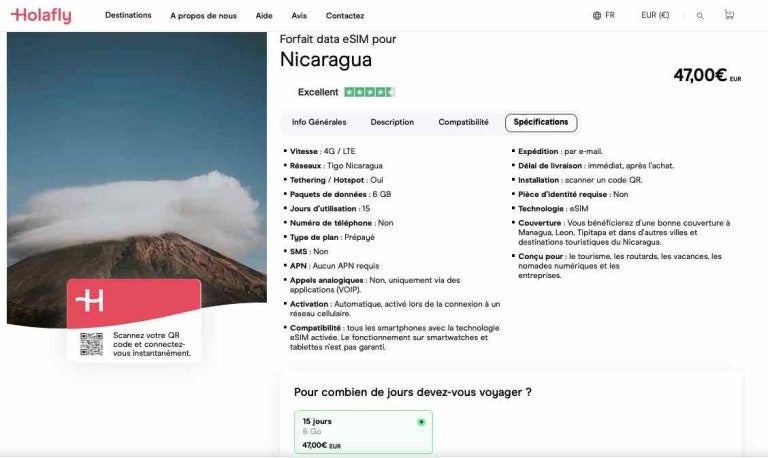Viewport: 768px width, 458px height.
Task: Click the Délai de livraison line
Action: (596, 166)
